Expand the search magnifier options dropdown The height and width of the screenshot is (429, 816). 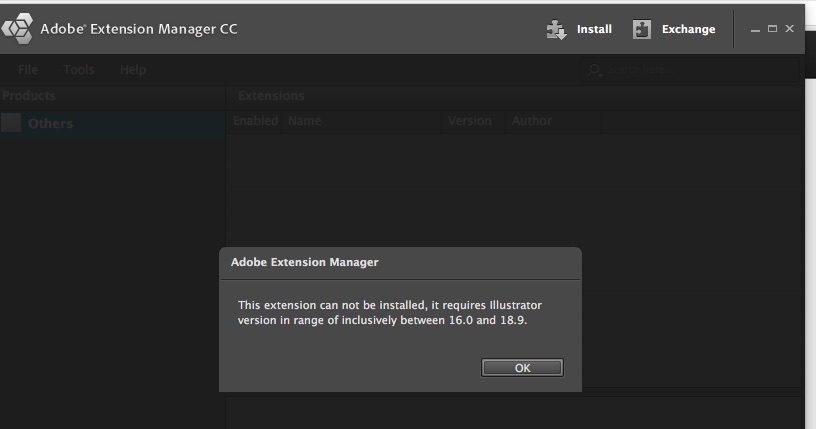point(594,70)
